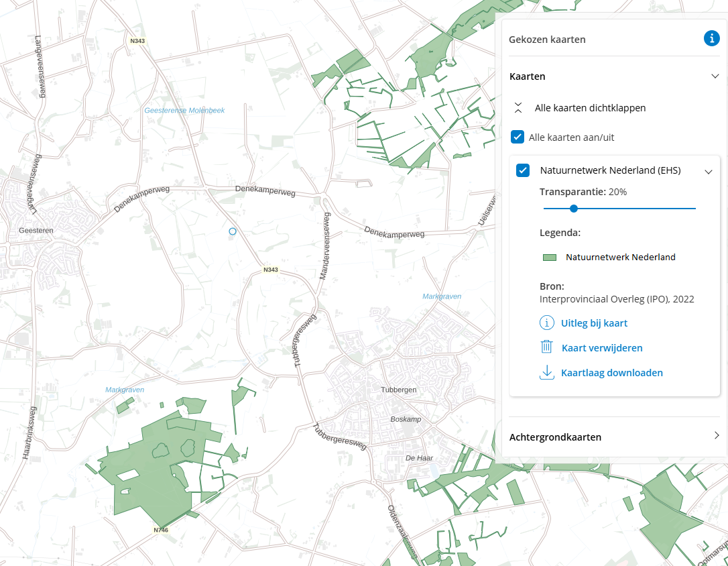Image resolution: width=728 pixels, height=566 pixels.
Task: Uncheck the Natuurnetwerk Nederland (EHS) layer checkbox
Action: click(x=523, y=170)
